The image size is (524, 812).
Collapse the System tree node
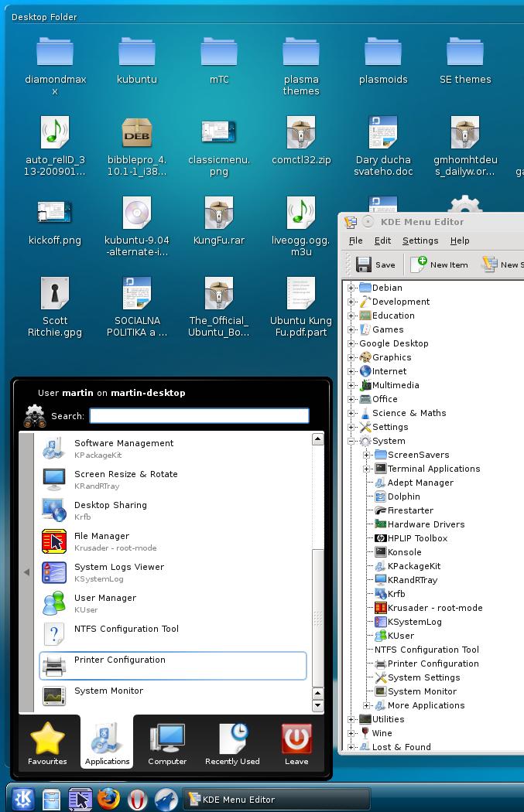351,441
